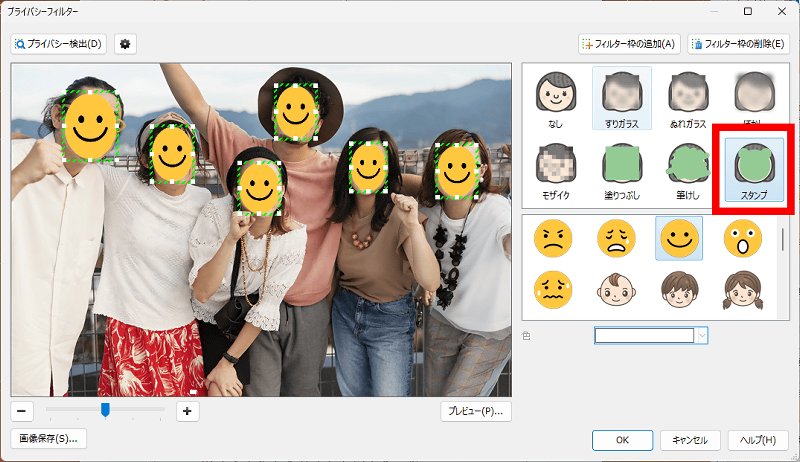Click プライバシー検出 detect button
The height and width of the screenshot is (462, 800).
coord(59,44)
